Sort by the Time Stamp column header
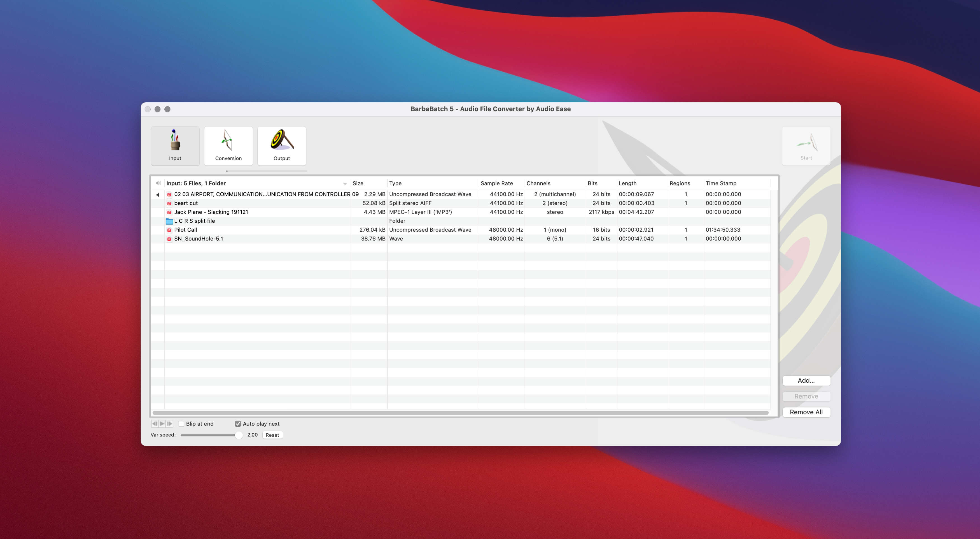 tap(737, 183)
